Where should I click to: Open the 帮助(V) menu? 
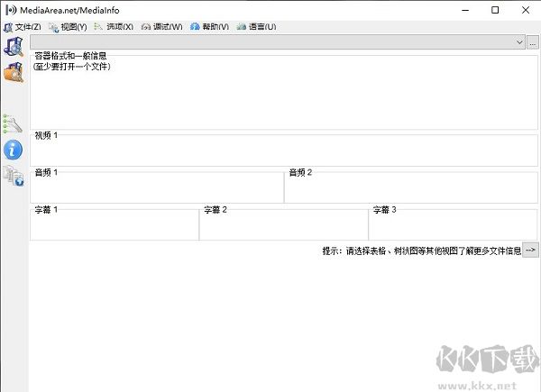[x=210, y=27]
